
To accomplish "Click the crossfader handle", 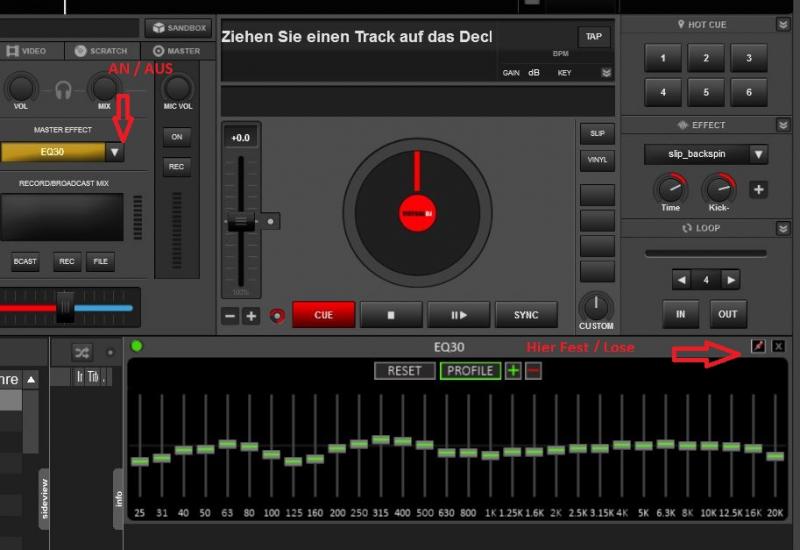I will (x=65, y=307).
